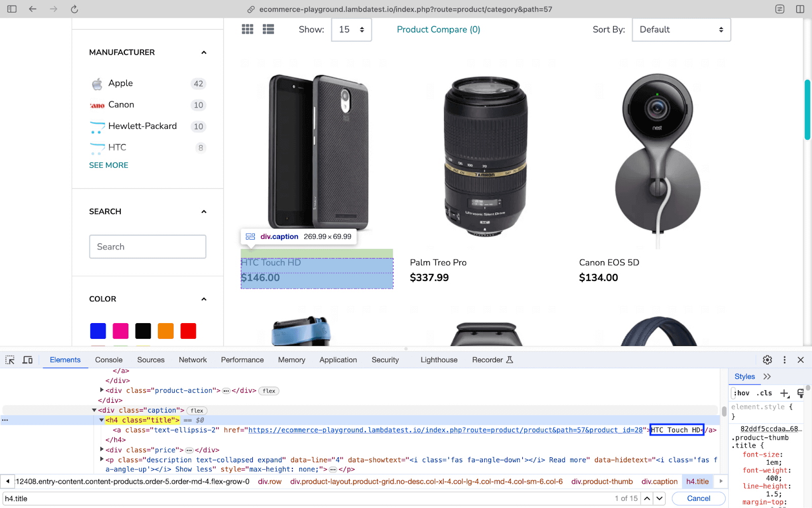Open the Lighthouse tab
The width and height of the screenshot is (812, 508).
439,360
